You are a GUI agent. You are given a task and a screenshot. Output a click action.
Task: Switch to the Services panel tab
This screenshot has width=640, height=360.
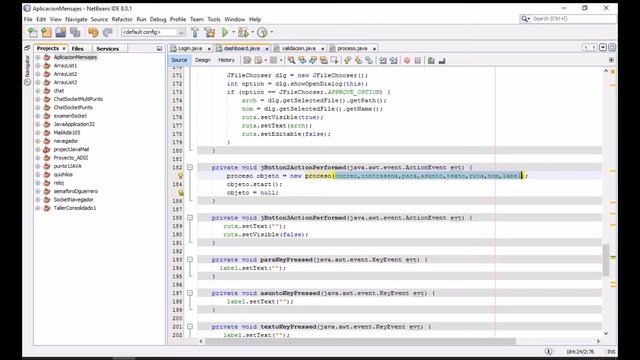point(107,49)
